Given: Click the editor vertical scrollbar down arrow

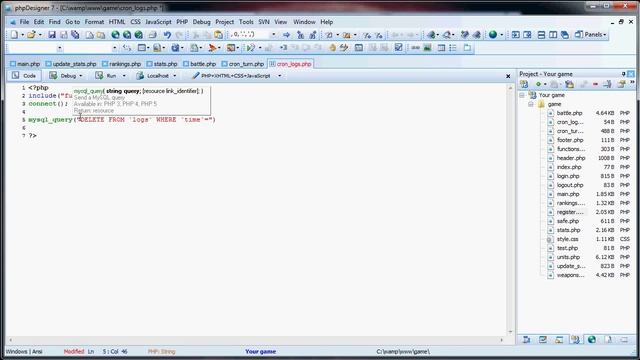Looking at the screenshot, I should tap(511, 332).
